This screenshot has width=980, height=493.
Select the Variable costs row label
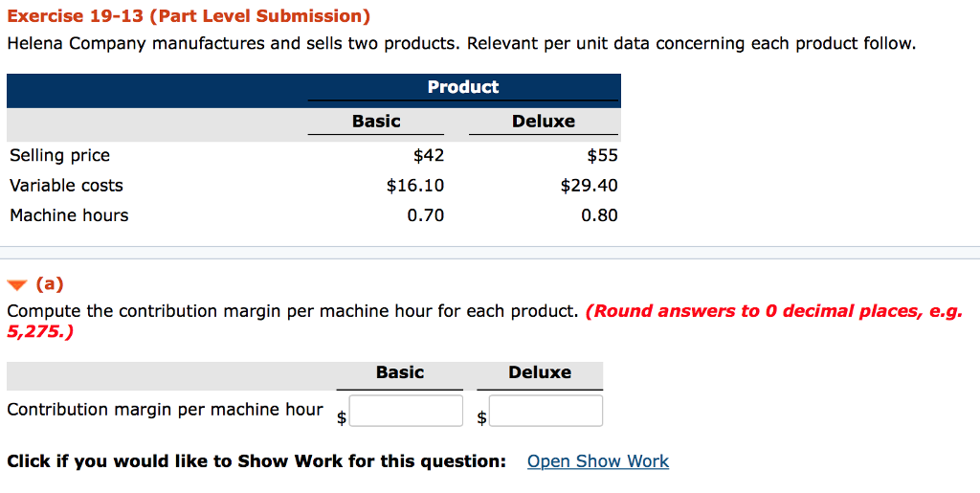coord(66,185)
